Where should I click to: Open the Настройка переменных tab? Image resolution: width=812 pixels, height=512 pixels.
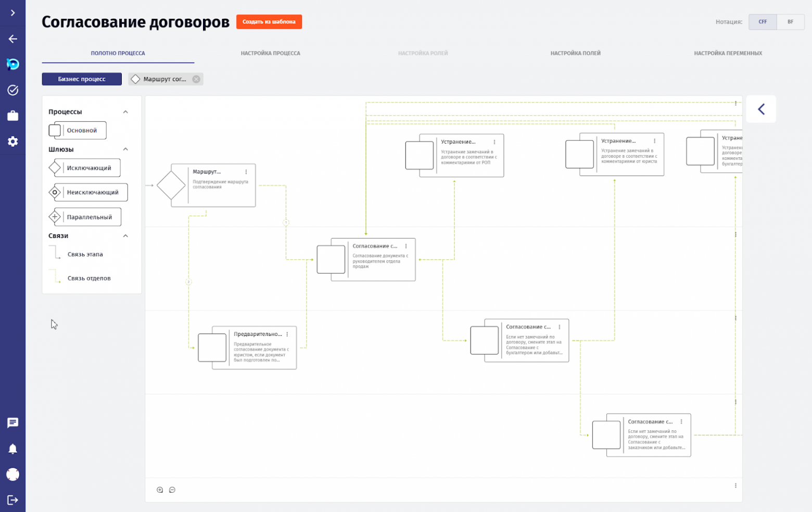pyautogui.click(x=728, y=53)
